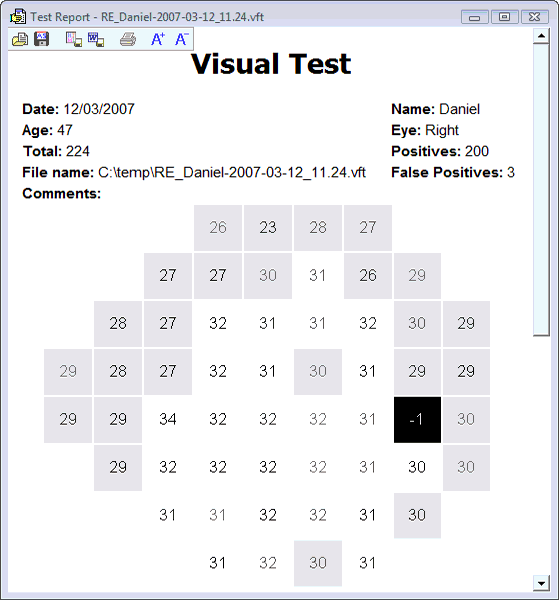The height and width of the screenshot is (600, 559).
Task: Maximize the Test Report window
Action: pos(504,17)
